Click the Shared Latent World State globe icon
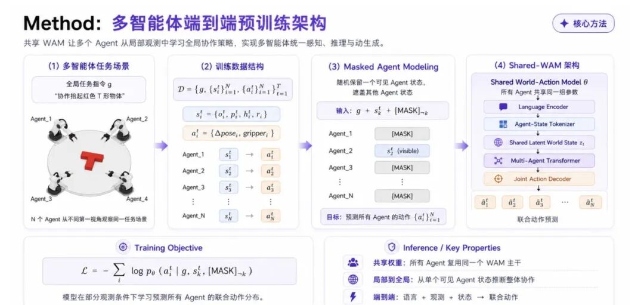This screenshot has height=305, width=644. pos(498,143)
